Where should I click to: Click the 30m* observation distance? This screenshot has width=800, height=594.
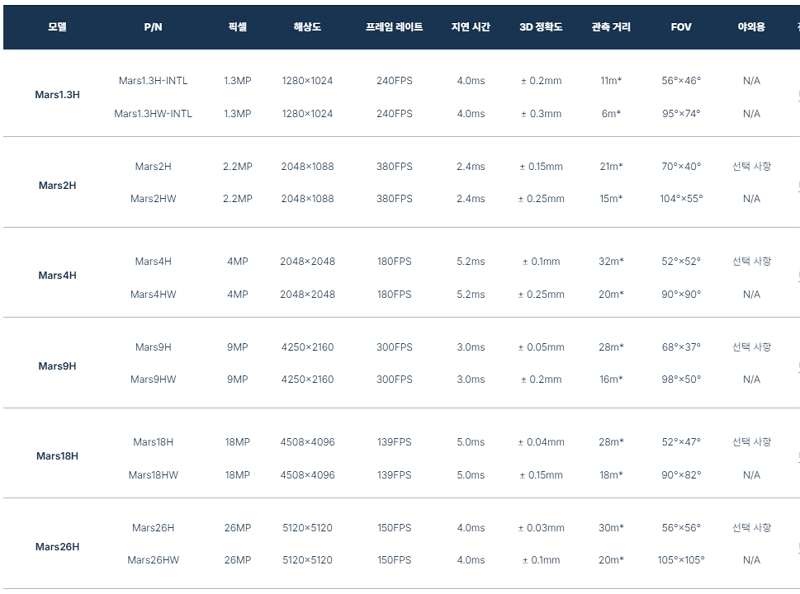pos(611,528)
